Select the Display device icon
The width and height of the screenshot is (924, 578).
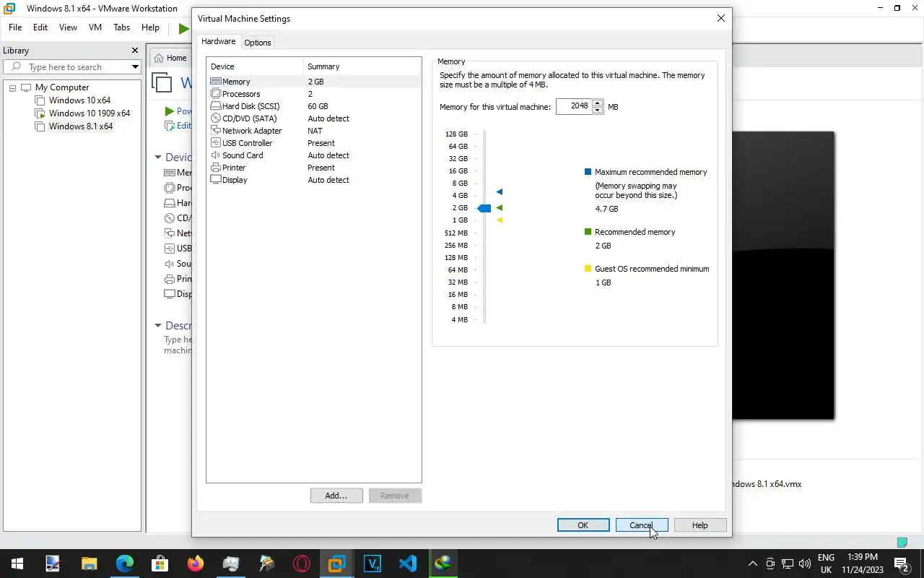(215, 180)
